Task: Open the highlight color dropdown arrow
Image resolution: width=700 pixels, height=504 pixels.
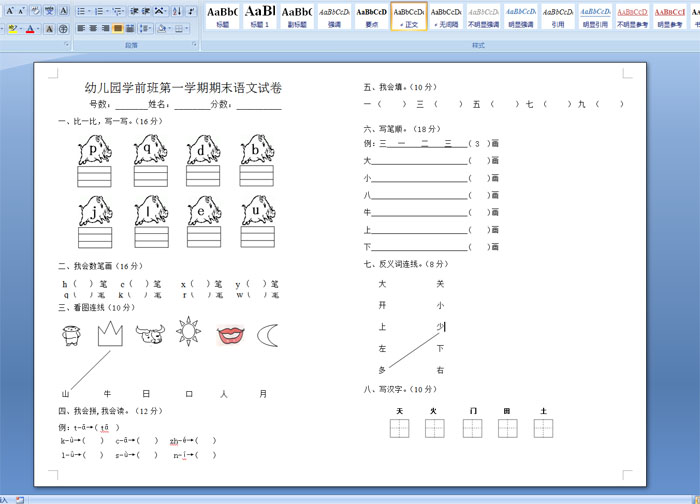Action: (x=21, y=29)
